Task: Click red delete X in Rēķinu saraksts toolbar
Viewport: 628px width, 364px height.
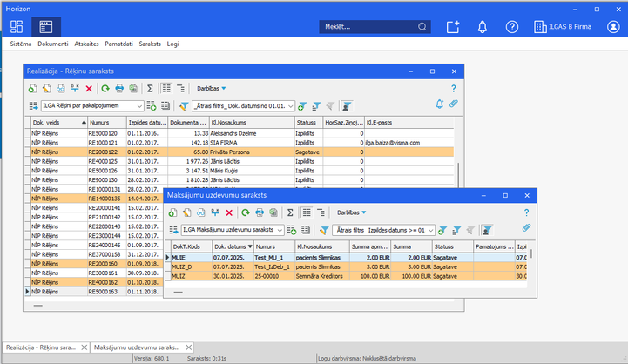Action: coord(89,89)
